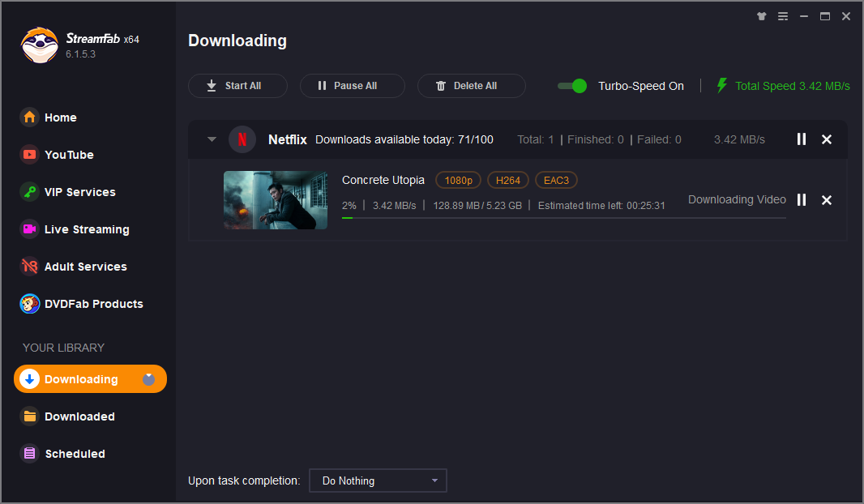Open the Upon task completion dropdown
864x504 pixels.
[378, 481]
